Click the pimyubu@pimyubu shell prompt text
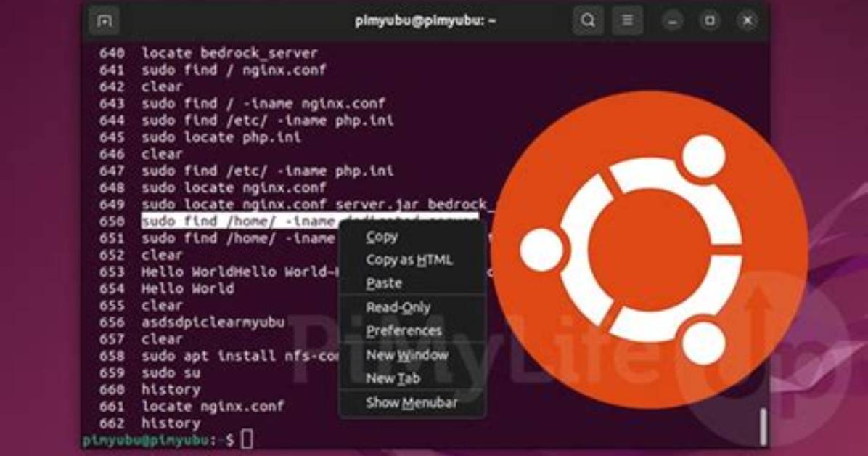868x456 pixels. (x=146, y=441)
